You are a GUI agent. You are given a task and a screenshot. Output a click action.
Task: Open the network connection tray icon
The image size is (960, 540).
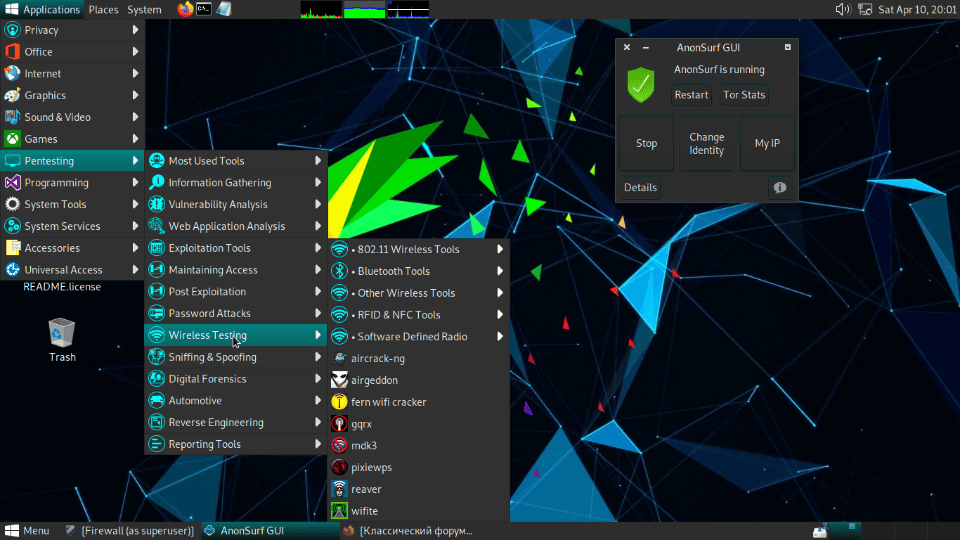pyautogui.click(x=864, y=9)
